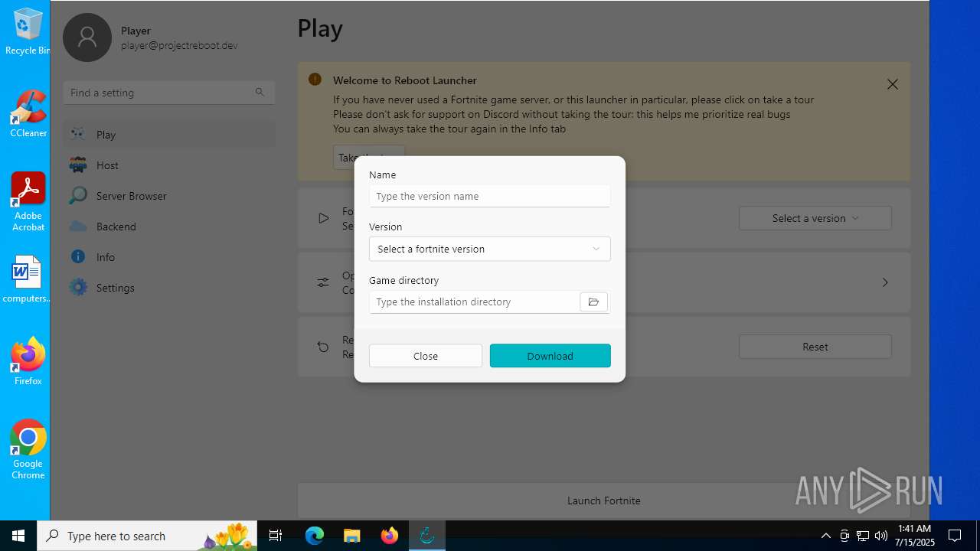Click the Reboot Launcher taskbar icon
Screen dimensions: 980x551
pyautogui.click(x=427, y=536)
